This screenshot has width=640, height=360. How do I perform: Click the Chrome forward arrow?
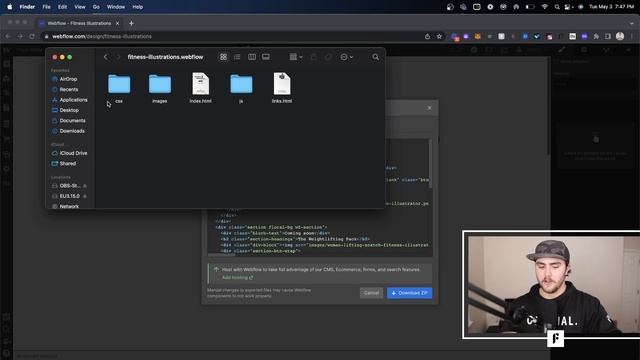coord(20,36)
